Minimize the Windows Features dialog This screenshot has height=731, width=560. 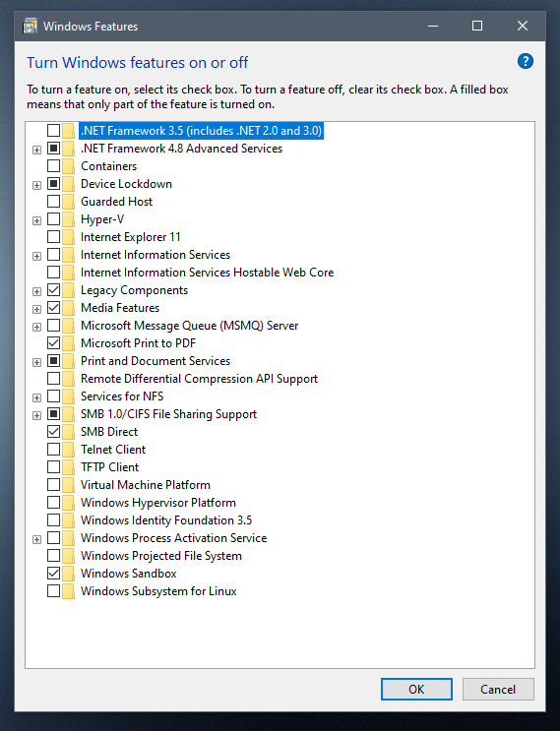(x=433, y=27)
